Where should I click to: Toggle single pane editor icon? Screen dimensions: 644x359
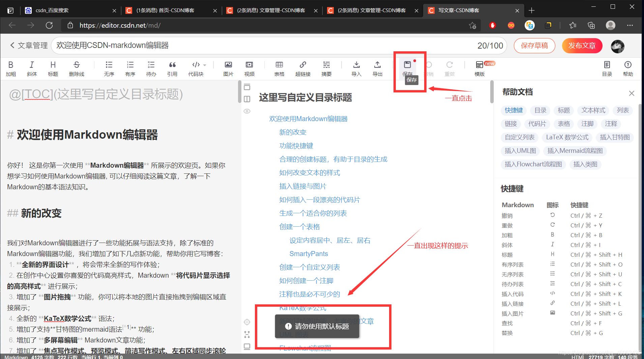pyautogui.click(x=247, y=87)
